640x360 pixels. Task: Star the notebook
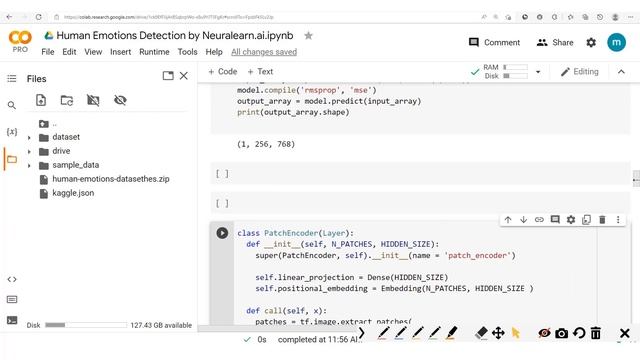point(309,36)
